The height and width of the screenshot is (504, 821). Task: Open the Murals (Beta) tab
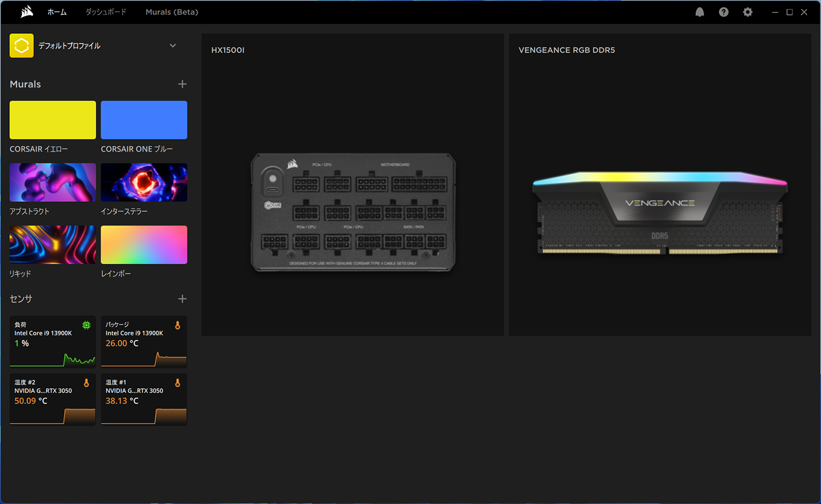172,12
